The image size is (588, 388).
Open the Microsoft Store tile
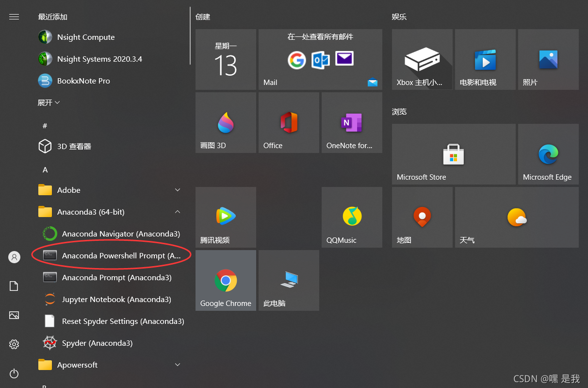click(x=454, y=154)
